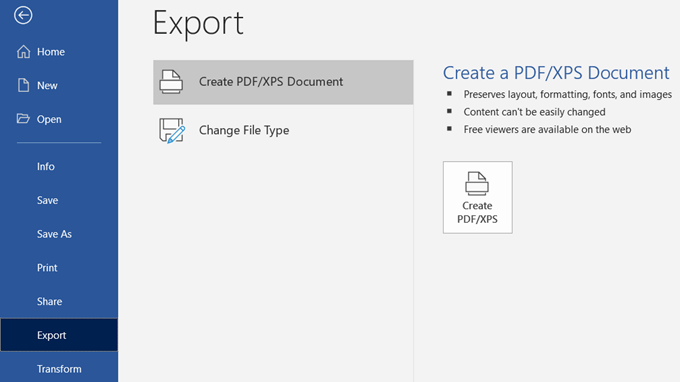Go to Info in the sidebar
The height and width of the screenshot is (382, 680).
[x=46, y=167]
